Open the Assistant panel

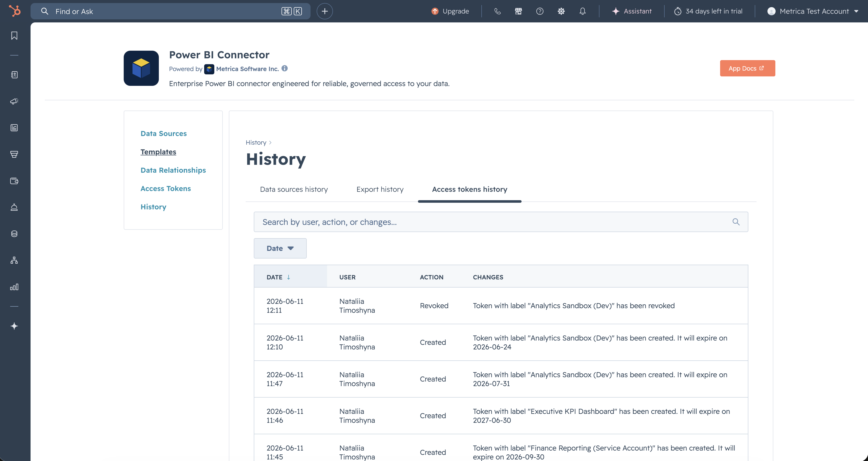632,11
